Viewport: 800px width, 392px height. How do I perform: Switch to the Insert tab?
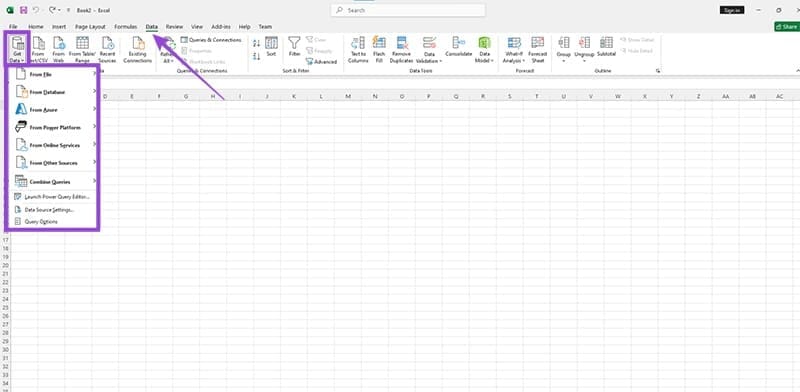point(59,27)
